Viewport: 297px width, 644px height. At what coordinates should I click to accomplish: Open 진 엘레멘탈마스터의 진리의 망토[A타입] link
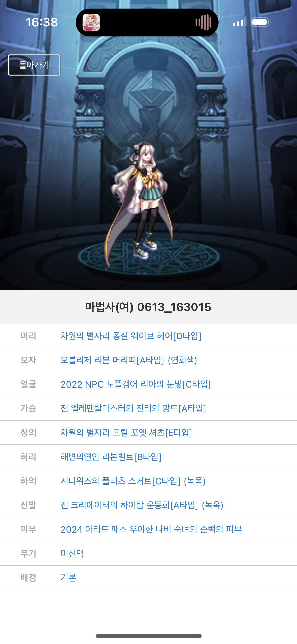[x=133, y=408]
